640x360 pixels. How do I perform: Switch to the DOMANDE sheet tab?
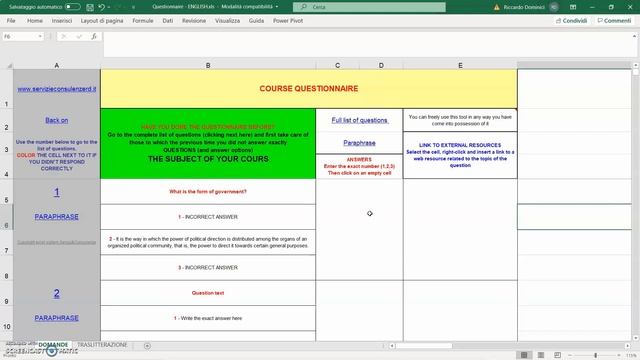[53, 345]
